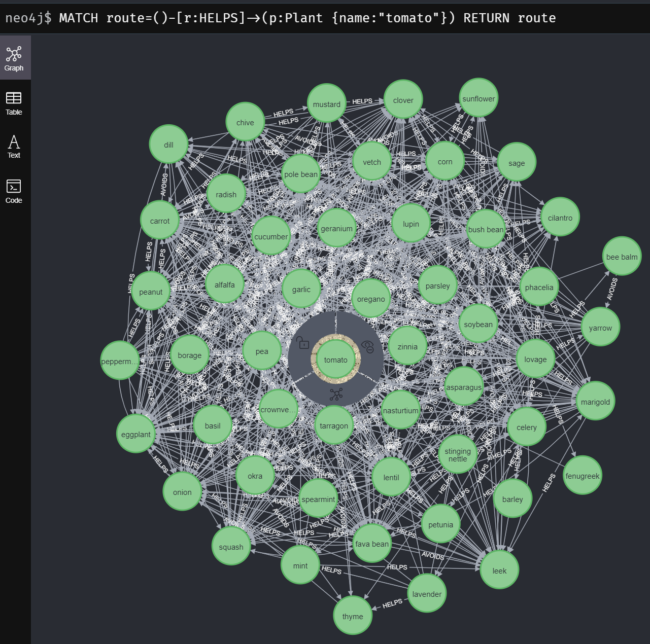Click the nasturtium node
650x644 pixels.
point(401,411)
